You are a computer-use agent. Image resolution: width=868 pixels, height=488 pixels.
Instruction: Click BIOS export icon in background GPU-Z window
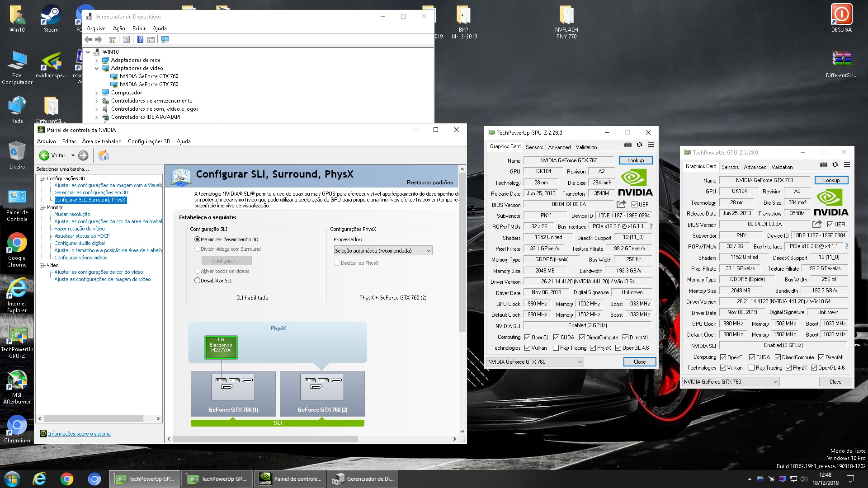pos(817,224)
